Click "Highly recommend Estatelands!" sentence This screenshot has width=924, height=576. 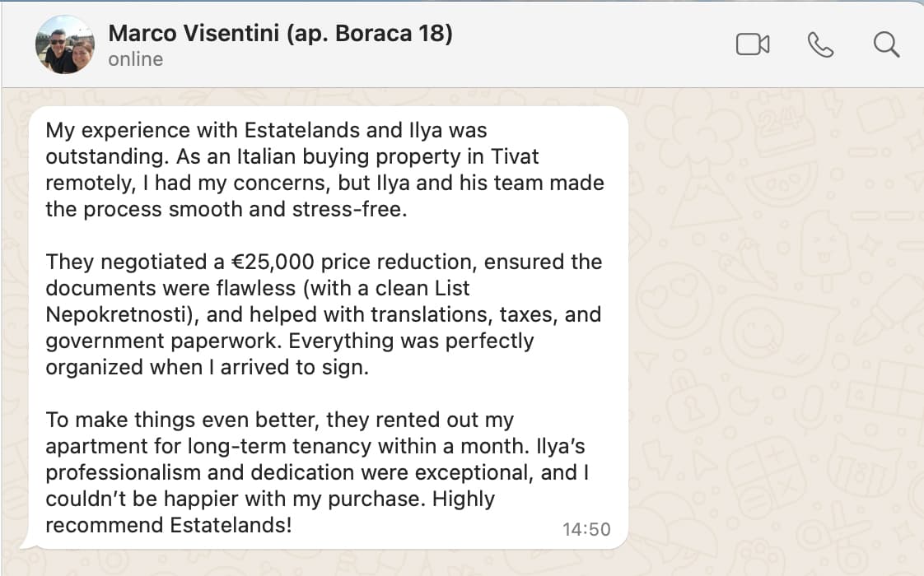tap(169, 511)
